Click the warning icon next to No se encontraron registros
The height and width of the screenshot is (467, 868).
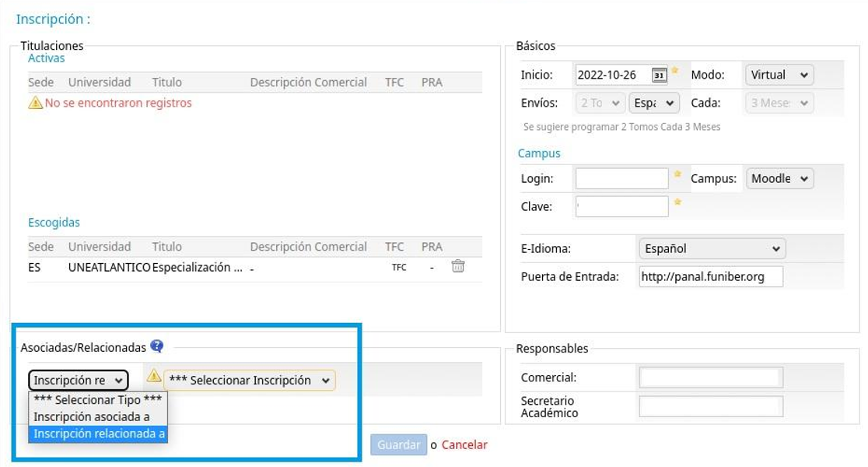pos(35,103)
